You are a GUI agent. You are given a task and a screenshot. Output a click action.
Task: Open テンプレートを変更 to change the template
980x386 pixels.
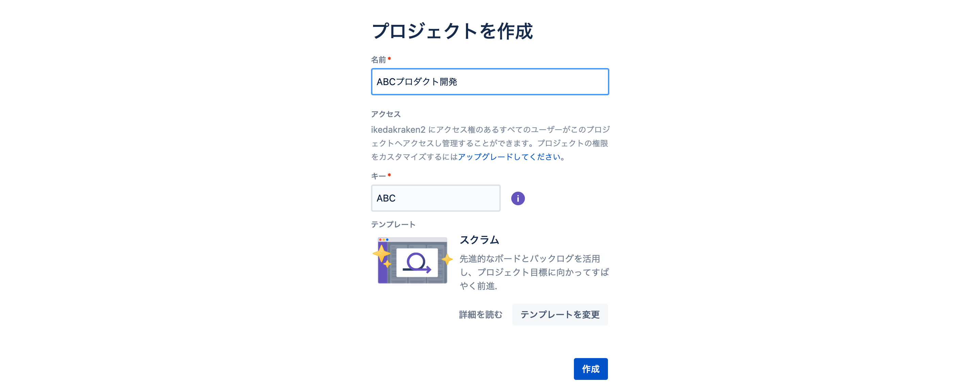click(x=560, y=315)
